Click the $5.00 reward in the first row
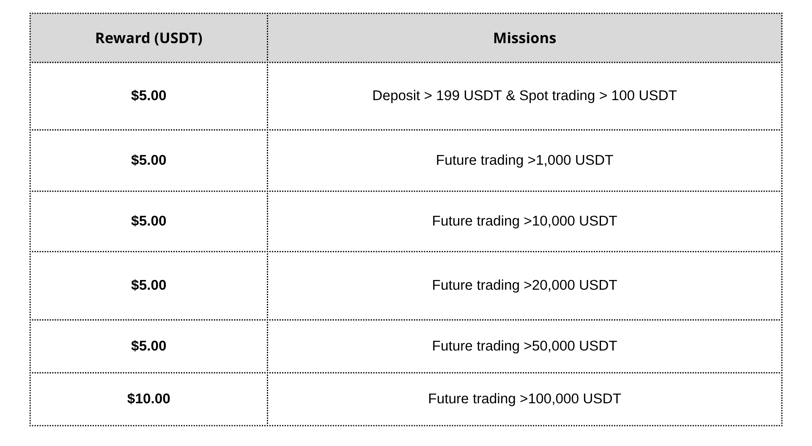This screenshot has height=446, width=812. (x=149, y=96)
